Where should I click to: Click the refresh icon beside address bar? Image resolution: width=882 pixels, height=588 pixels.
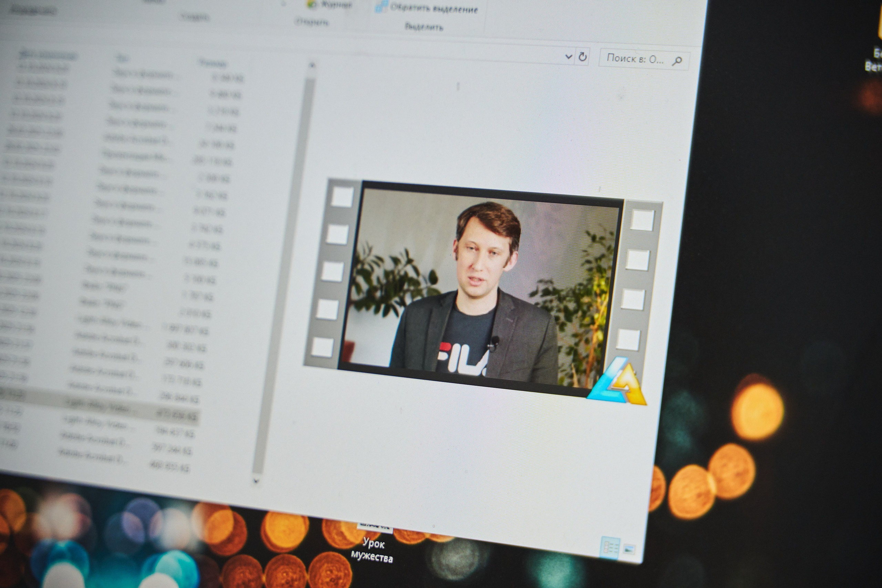(583, 57)
